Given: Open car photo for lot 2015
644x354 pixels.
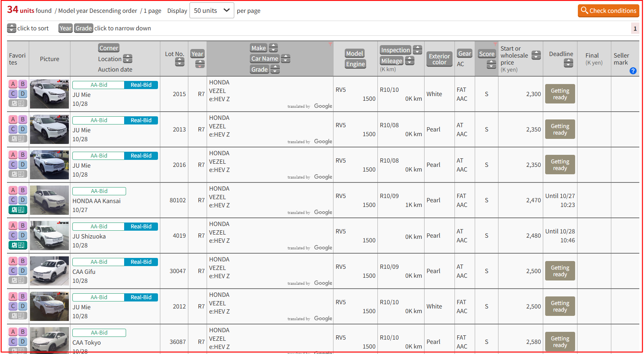Looking at the screenshot, I should [49, 94].
